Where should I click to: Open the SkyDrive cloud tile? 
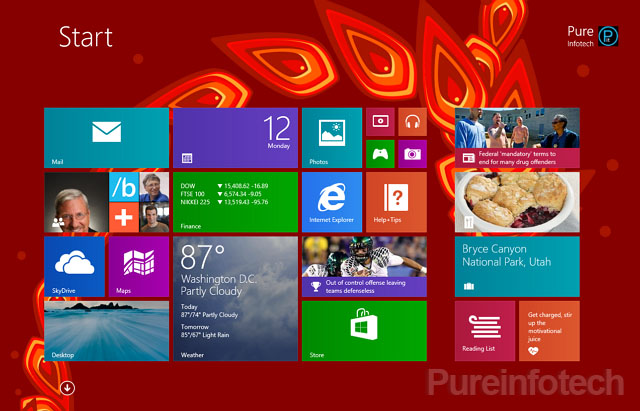(x=75, y=266)
